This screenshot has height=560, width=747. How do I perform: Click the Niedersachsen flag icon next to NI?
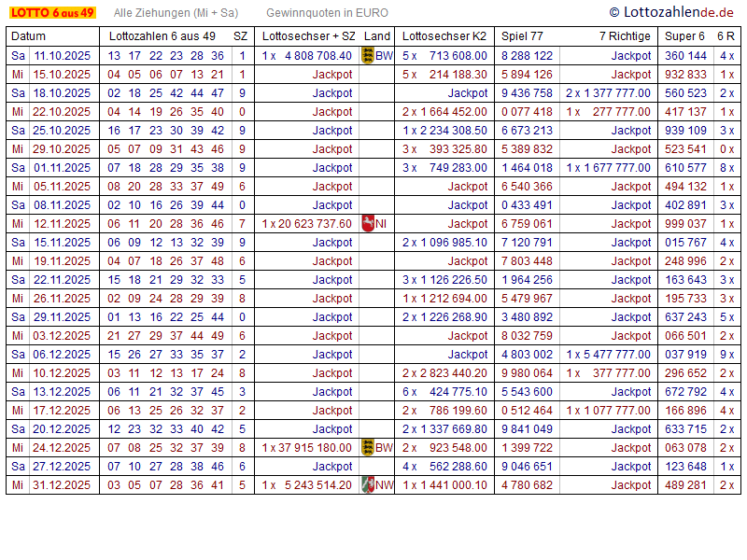367,223
